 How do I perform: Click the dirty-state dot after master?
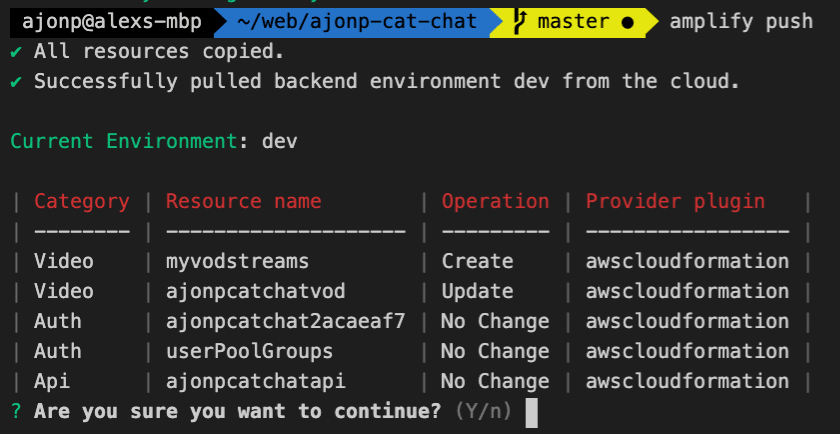coord(628,23)
